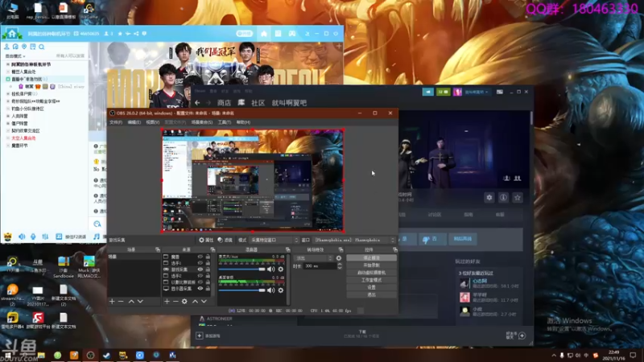Toggle visibility of second source 选手1

click(x=200, y=263)
